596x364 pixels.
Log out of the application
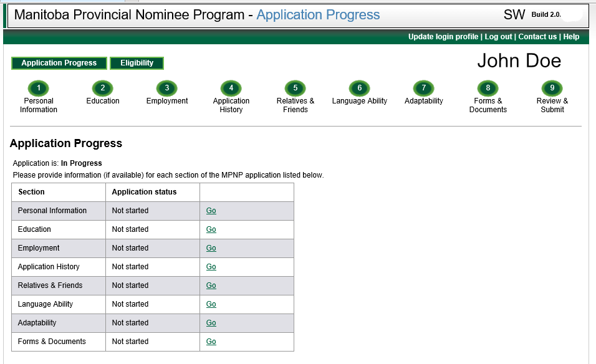click(498, 37)
